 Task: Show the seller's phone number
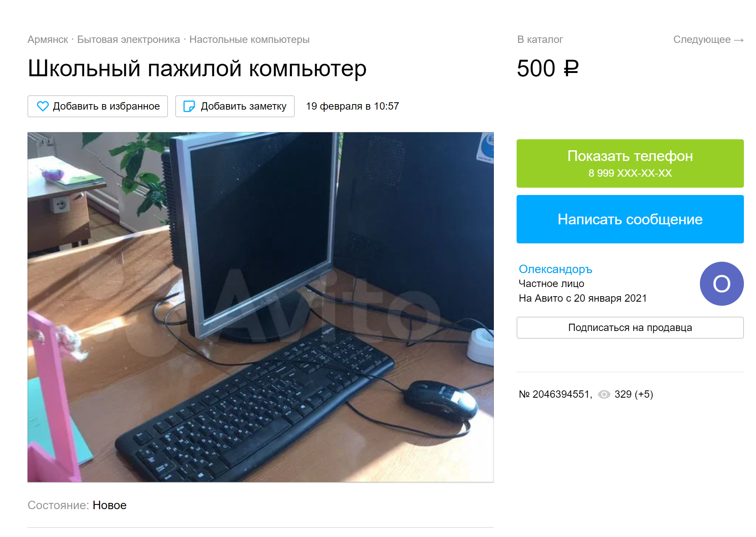630,163
